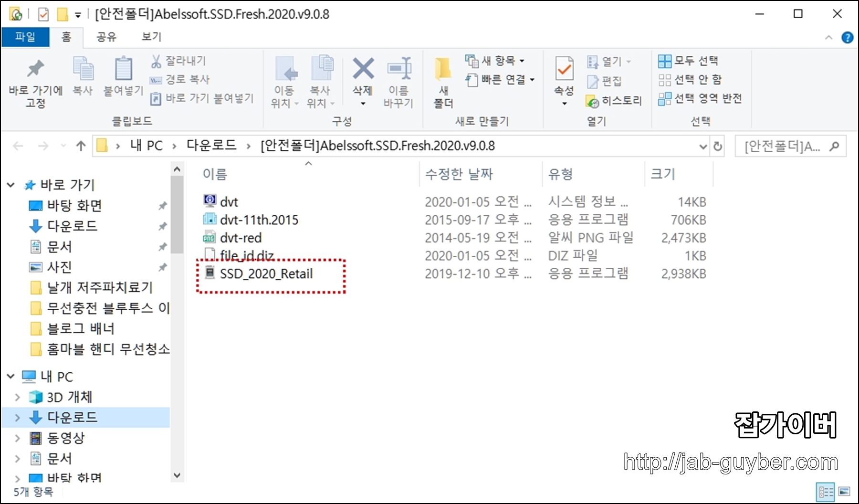Image resolution: width=859 pixels, height=504 pixels.
Task: Open Customize Quick Access Toolbar dropdown
Action: click(78, 15)
